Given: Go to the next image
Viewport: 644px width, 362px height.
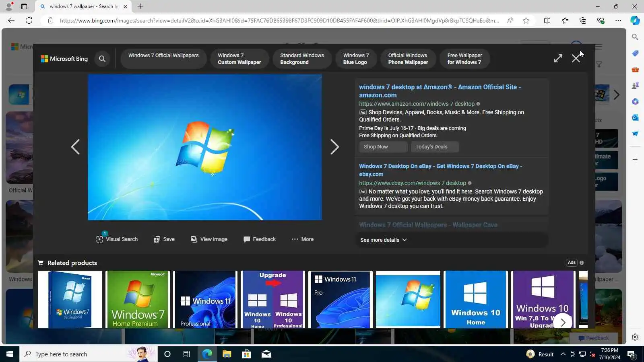Looking at the screenshot, I should click(x=334, y=147).
